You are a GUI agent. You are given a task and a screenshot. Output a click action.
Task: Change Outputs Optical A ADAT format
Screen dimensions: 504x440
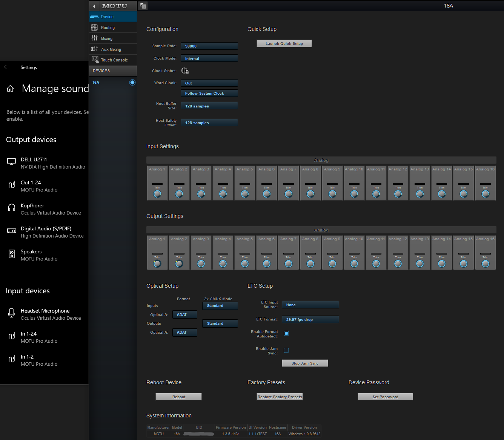pyautogui.click(x=185, y=332)
